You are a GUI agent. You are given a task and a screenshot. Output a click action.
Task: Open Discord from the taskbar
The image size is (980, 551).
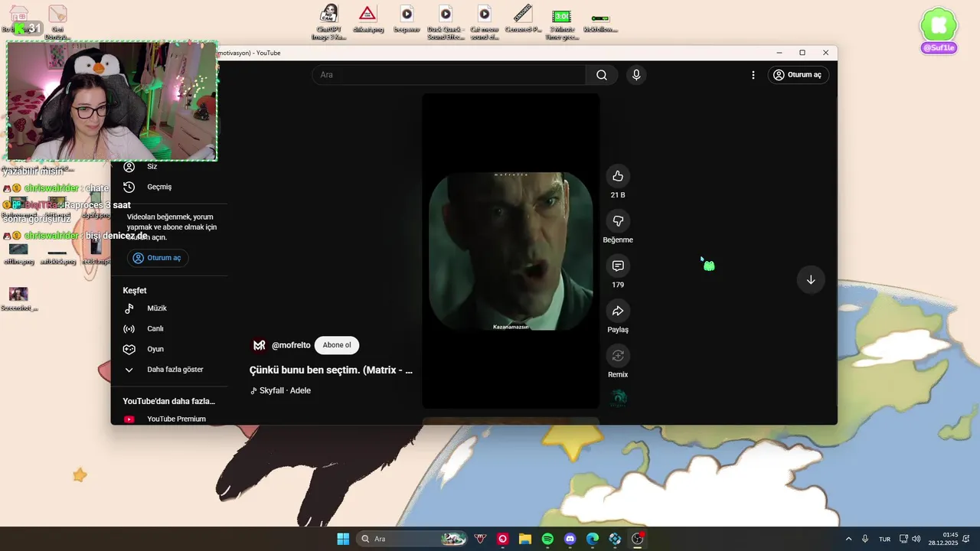pos(570,539)
